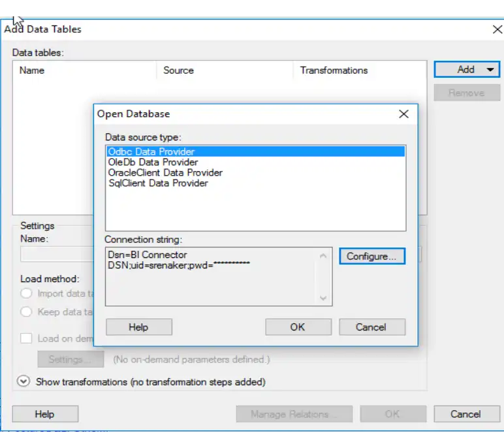Open Help in Open Database dialog
Image resolution: width=504 pixels, height=448 pixels.
[138, 327]
